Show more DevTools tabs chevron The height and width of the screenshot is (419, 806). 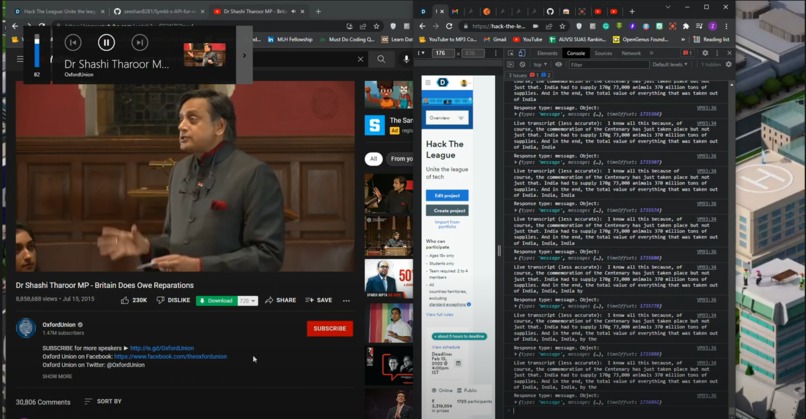coord(651,53)
